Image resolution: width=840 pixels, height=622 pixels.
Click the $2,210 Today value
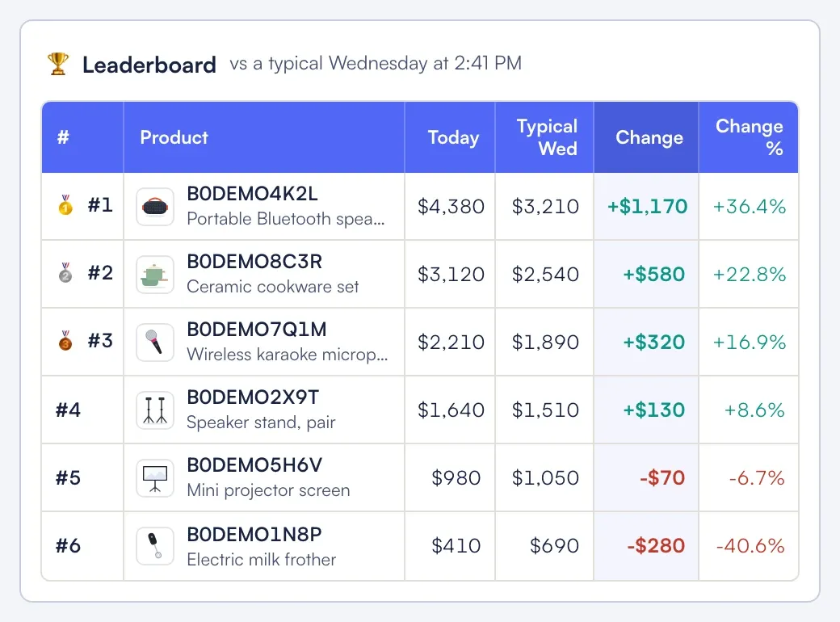[x=451, y=343]
